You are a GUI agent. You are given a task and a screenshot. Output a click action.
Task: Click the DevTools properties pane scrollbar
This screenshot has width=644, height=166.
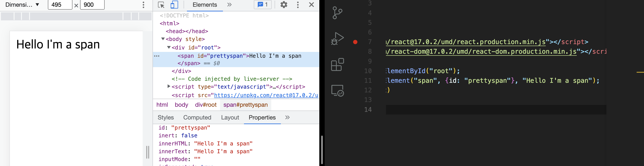322,150
